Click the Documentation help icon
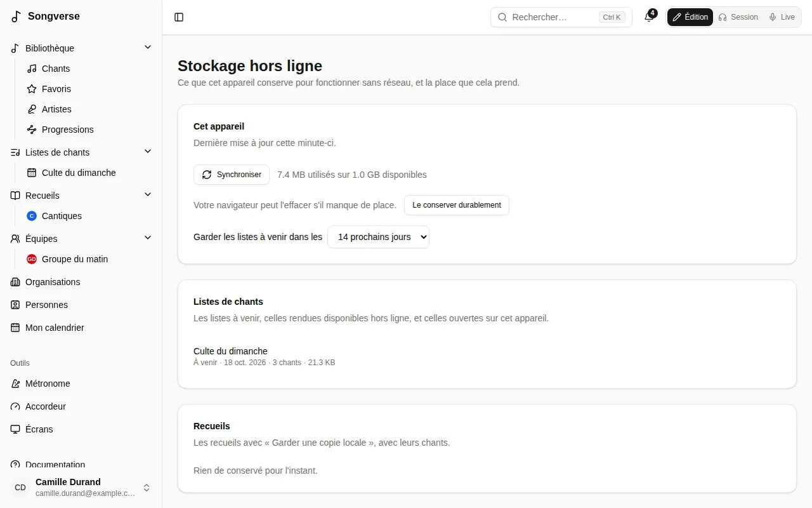Screen dimensions: 812x508 point(15,465)
